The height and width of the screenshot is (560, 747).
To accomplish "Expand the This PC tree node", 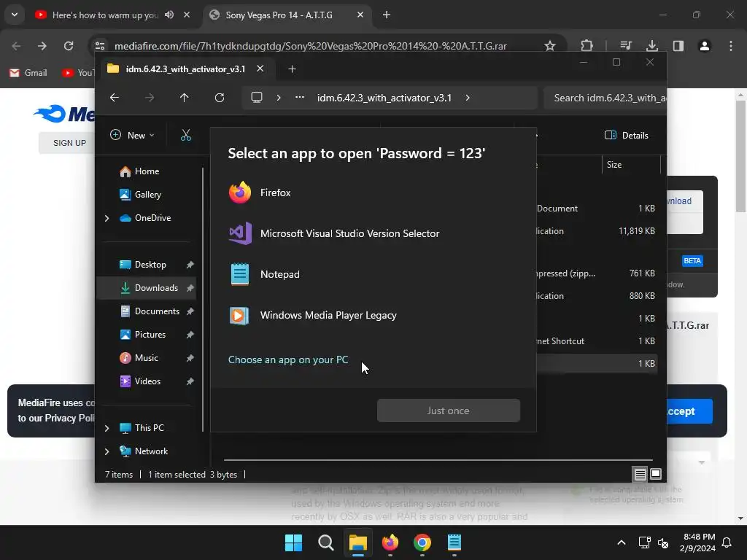I will click(x=107, y=428).
